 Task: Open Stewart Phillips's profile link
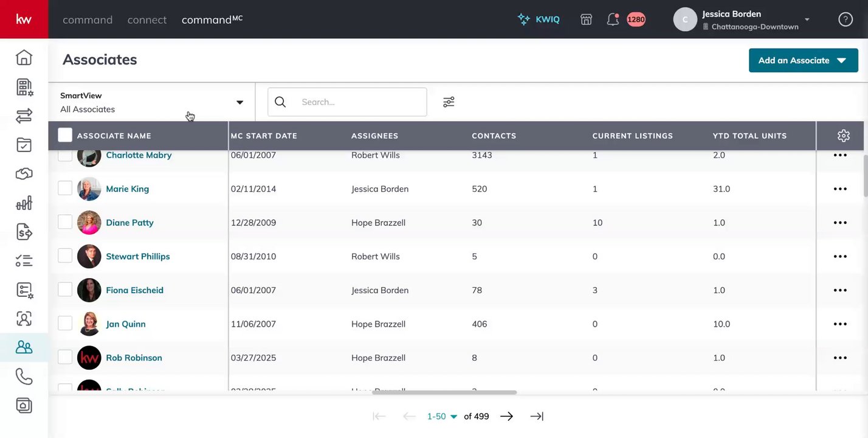(x=138, y=256)
